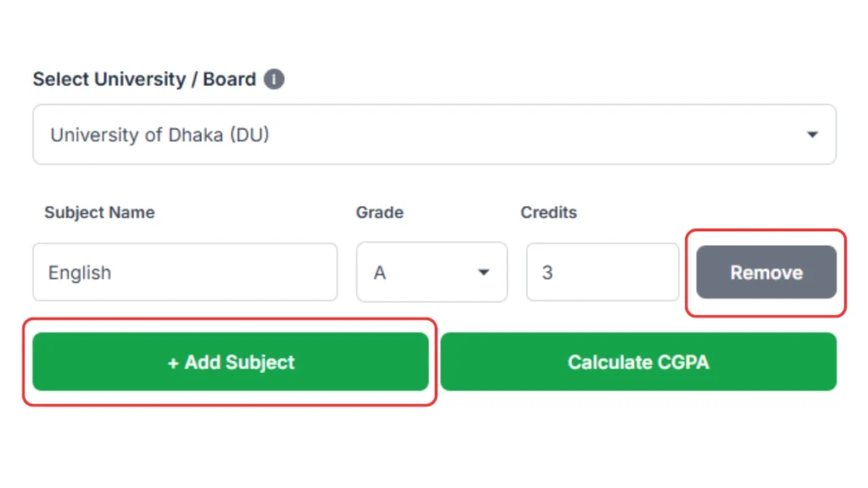Viewport: 868px width, 488px height.
Task: Click the Grade dropdown's caret arrow
Action: tap(483, 272)
